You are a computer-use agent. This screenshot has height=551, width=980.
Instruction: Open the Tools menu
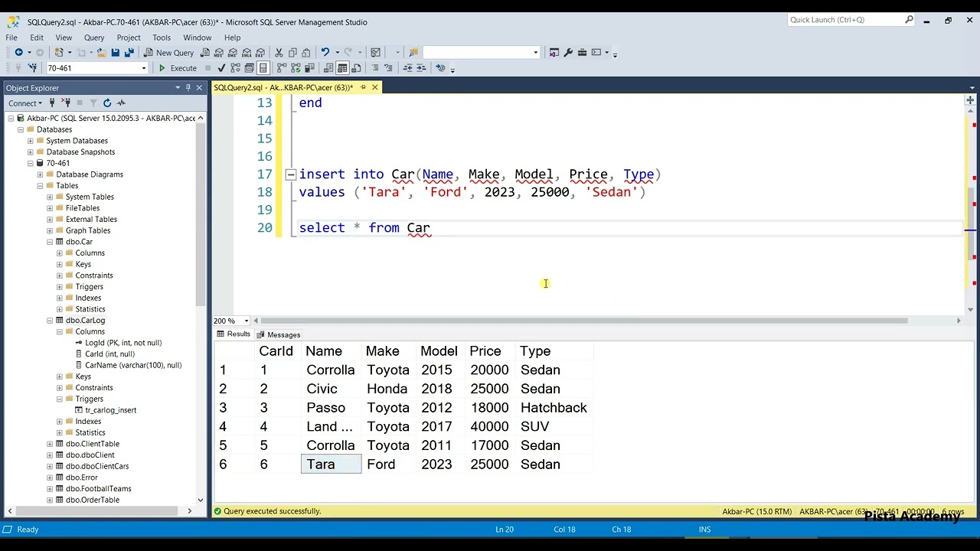click(162, 37)
